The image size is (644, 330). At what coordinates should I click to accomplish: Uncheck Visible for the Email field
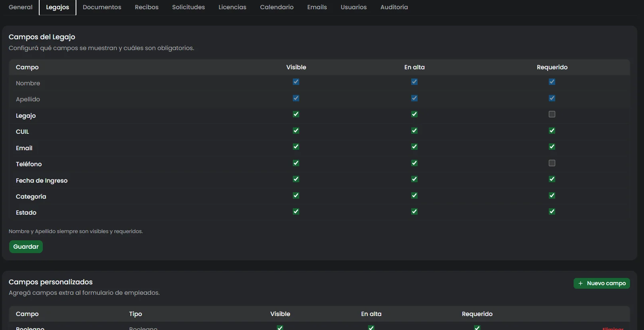(x=296, y=147)
